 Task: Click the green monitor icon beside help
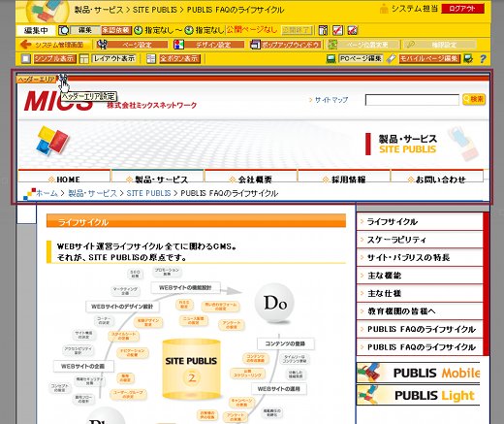(x=468, y=59)
